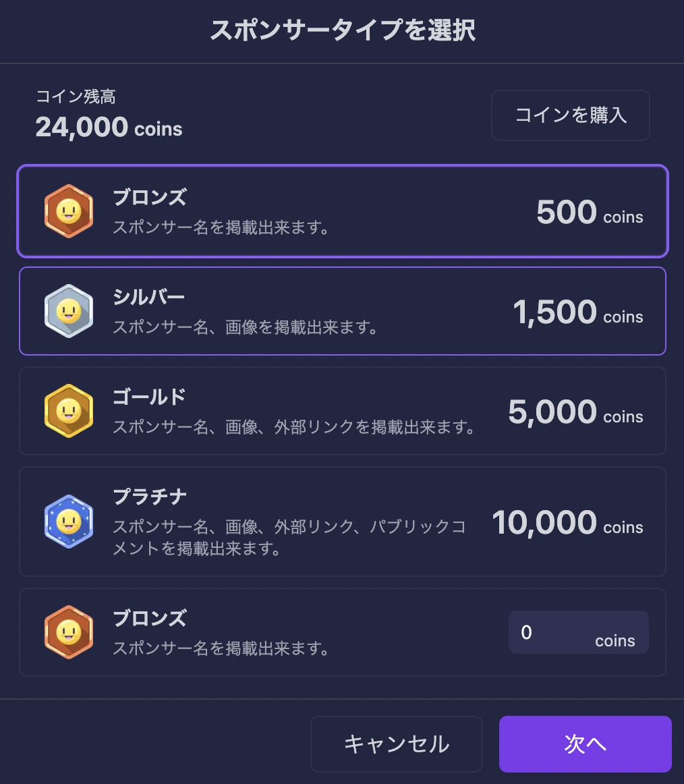Select the ブロンズ 500 coins sponsor option
This screenshot has width=684, height=784.
[x=343, y=211]
